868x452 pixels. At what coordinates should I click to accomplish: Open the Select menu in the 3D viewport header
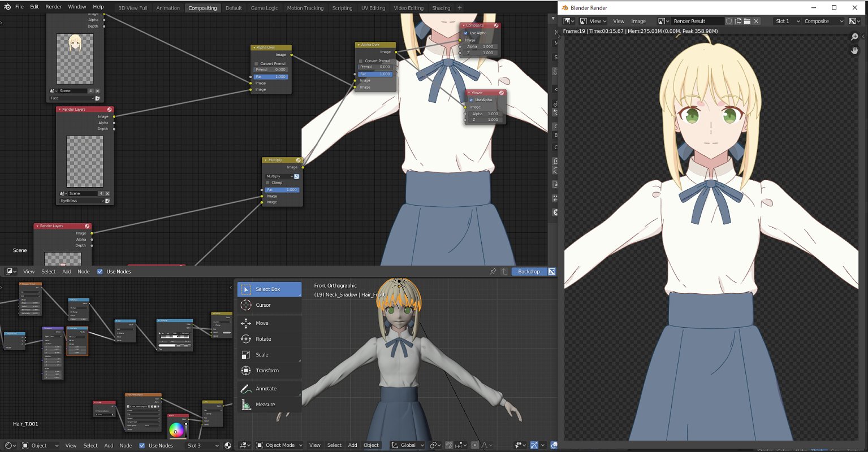[334, 445]
